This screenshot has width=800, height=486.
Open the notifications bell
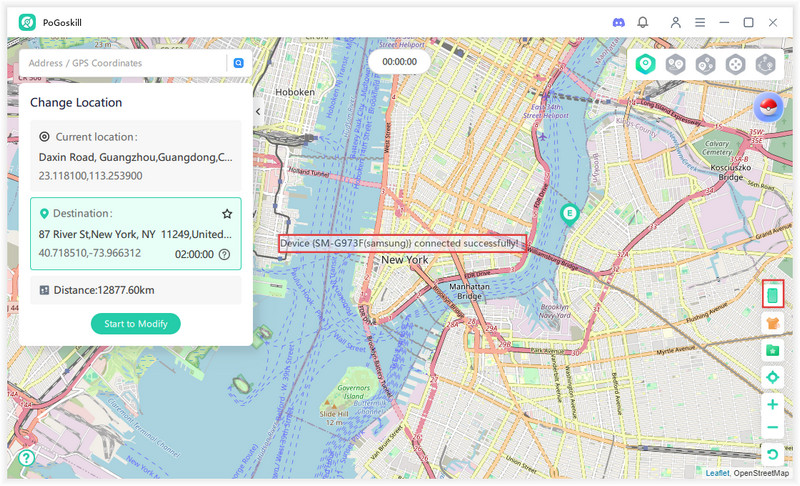643,22
